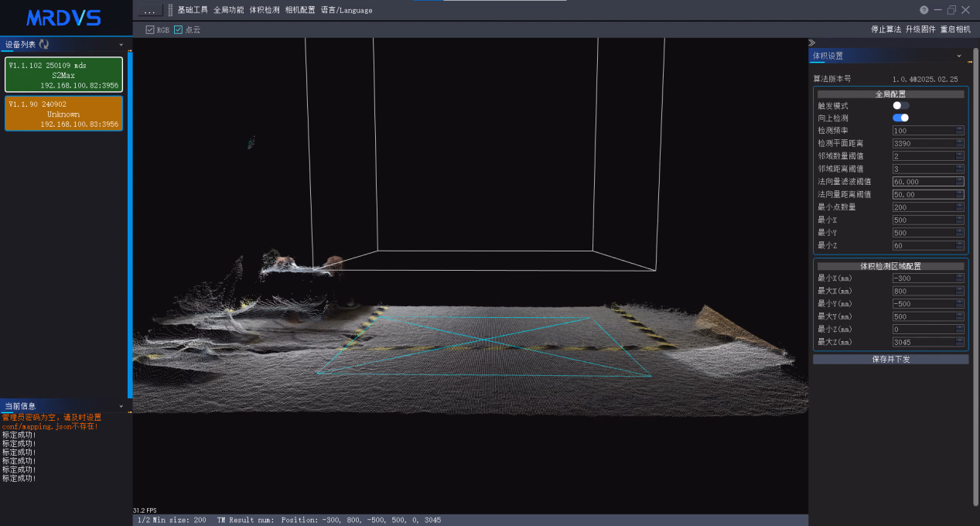Screen dimensions: 980x526
Task: Click 重启相机 to restart the camera
Action: pyautogui.click(x=955, y=29)
